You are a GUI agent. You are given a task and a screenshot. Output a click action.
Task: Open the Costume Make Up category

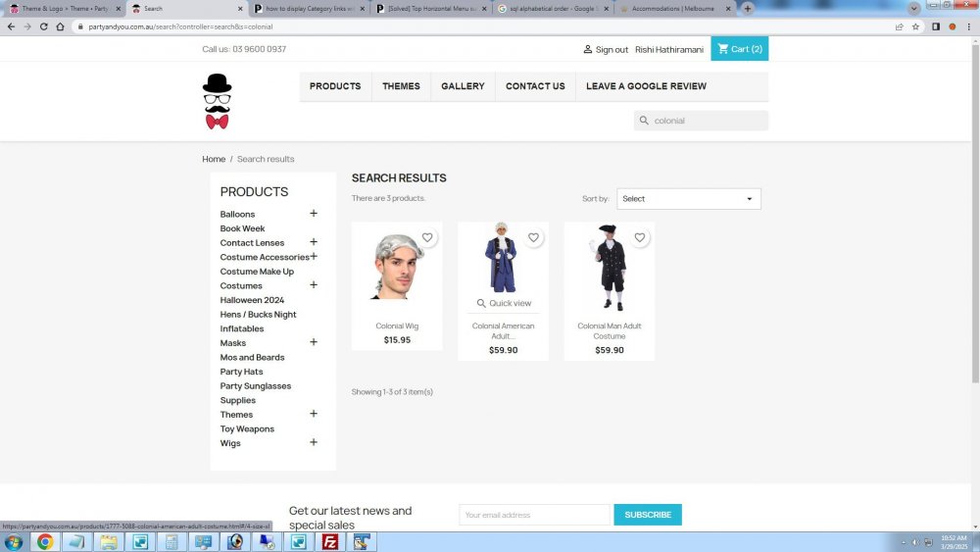(x=257, y=272)
